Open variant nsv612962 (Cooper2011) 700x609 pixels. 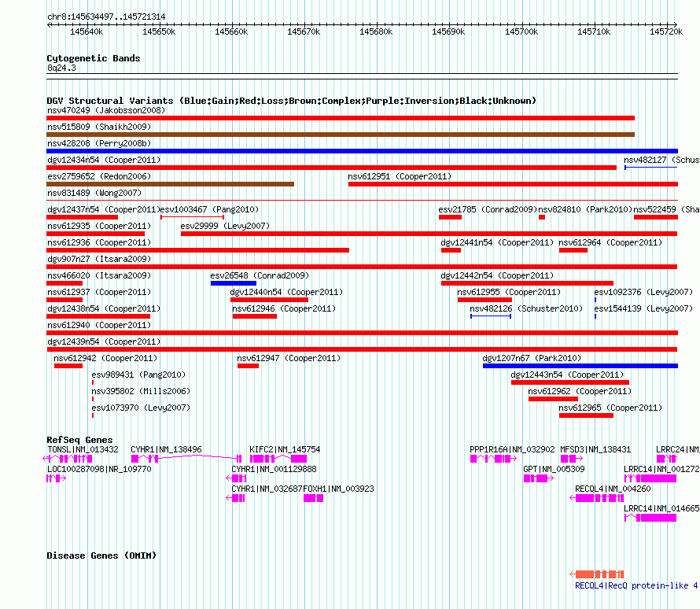(x=580, y=392)
